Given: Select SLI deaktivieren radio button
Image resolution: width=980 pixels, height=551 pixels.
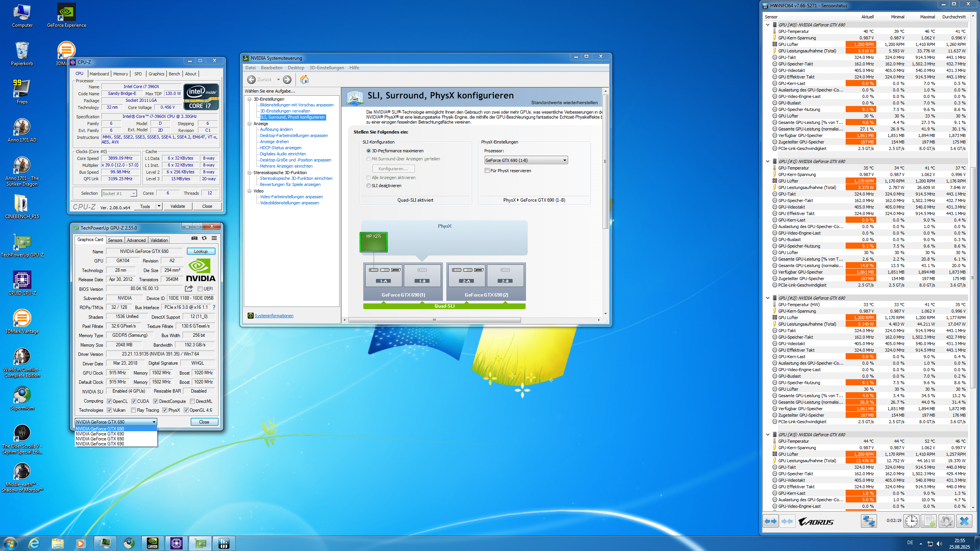Looking at the screenshot, I should 369,186.
